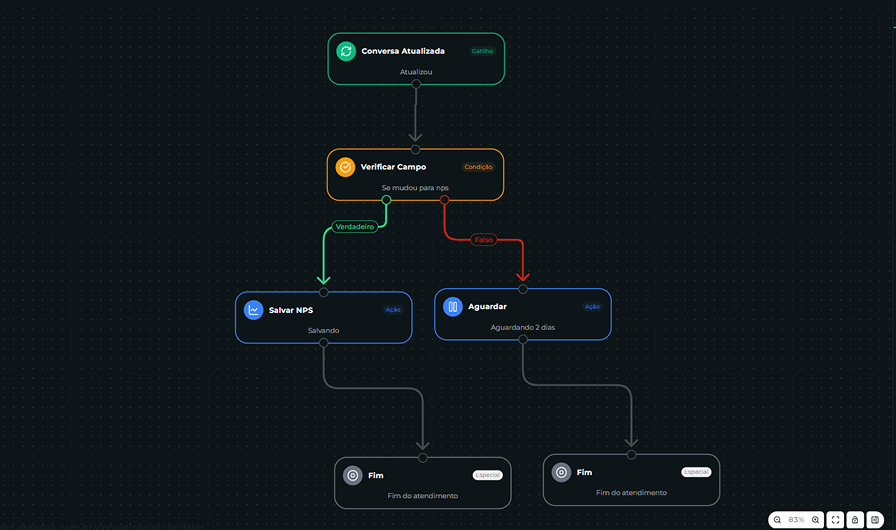Click the Falso edge label

483,240
